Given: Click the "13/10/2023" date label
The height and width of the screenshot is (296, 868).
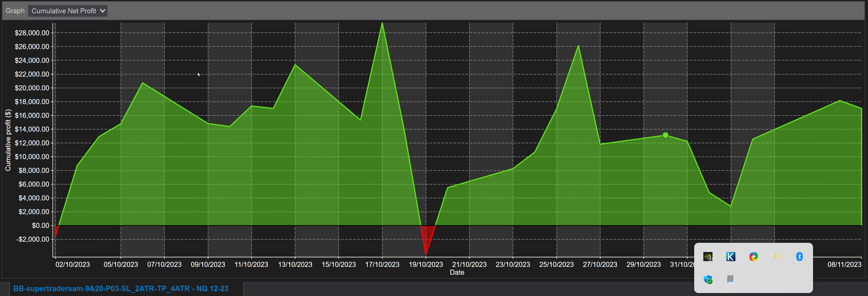Looking at the screenshot, I should [x=295, y=265].
